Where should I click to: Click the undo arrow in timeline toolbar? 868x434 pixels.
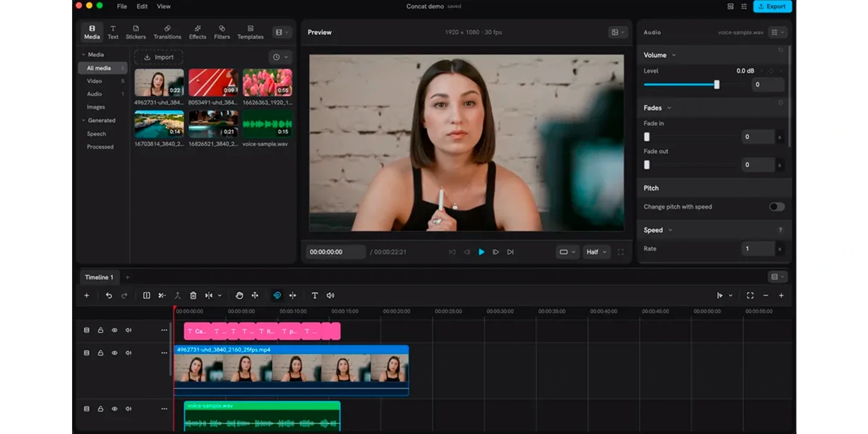pyautogui.click(x=109, y=296)
